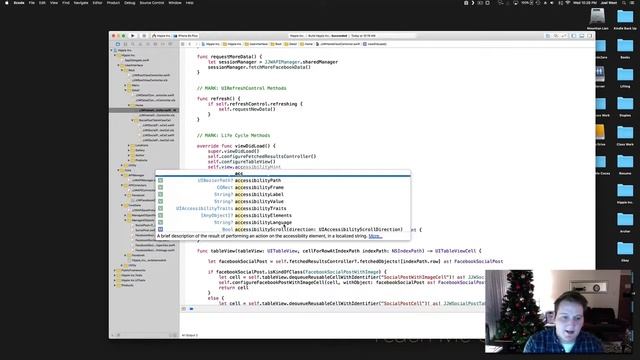Switch to the Standard editor
This screenshot has width=640, height=360.
(548, 36)
